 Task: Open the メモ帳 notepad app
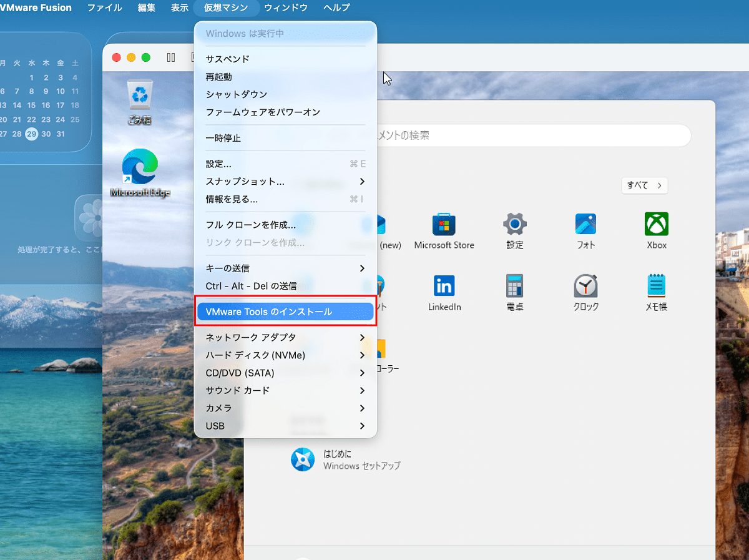[x=657, y=293]
